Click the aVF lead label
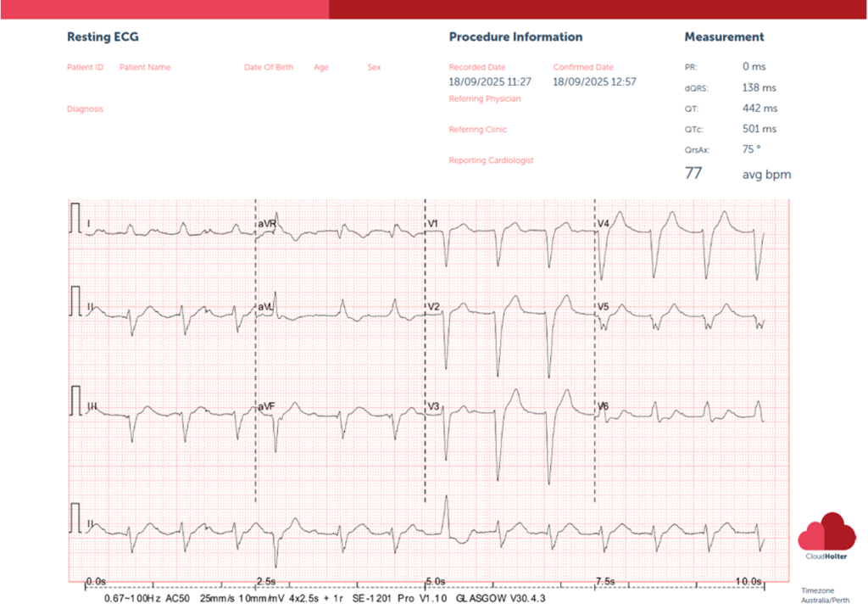This screenshot has width=868, height=609. click(x=267, y=407)
